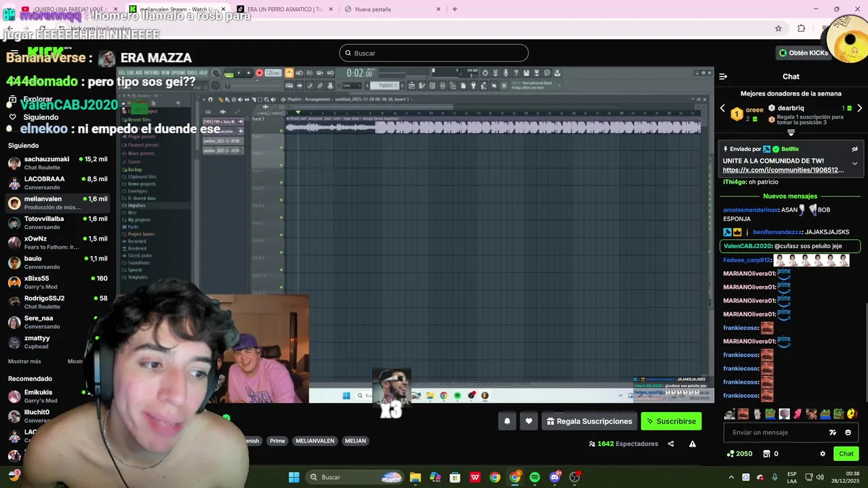The width and height of the screenshot is (868, 488).
Task: Open Windows Start menu
Action: (294, 477)
